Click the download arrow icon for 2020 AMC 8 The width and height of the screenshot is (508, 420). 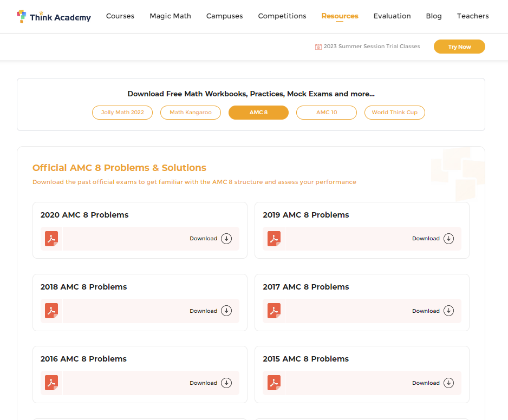[226, 239]
